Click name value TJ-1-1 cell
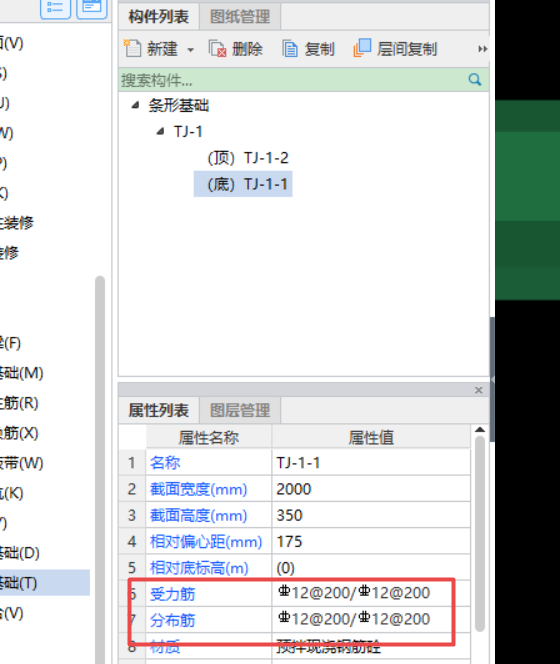The height and width of the screenshot is (664, 560). (371, 463)
